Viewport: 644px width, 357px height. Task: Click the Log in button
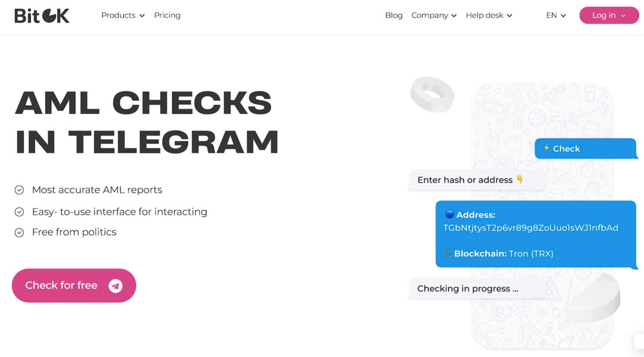[x=604, y=15]
